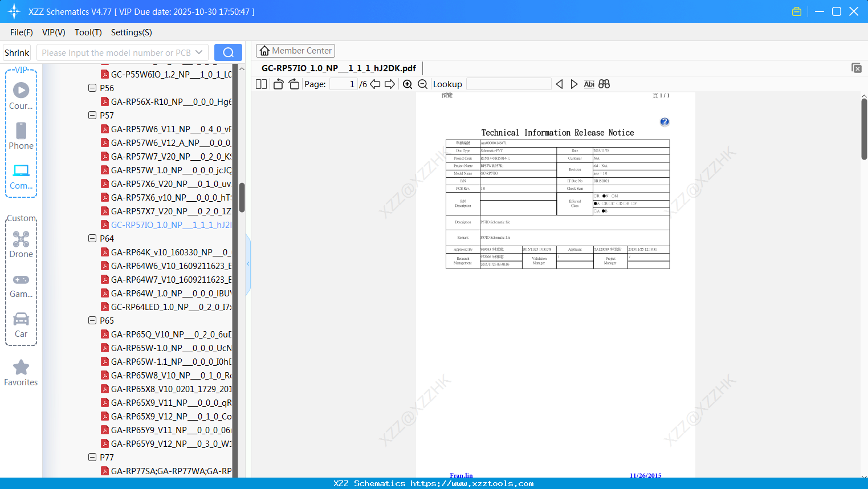
Task: Select the GC-RP57IO_1.0_NP PDF tab
Action: click(339, 68)
